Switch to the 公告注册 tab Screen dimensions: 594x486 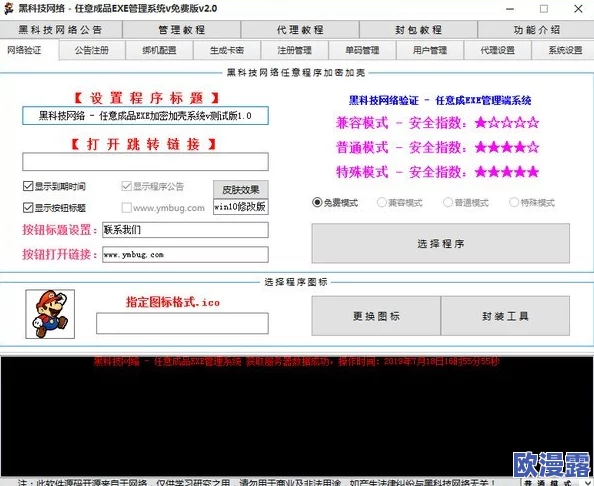pyautogui.click(x=92, y=50)
